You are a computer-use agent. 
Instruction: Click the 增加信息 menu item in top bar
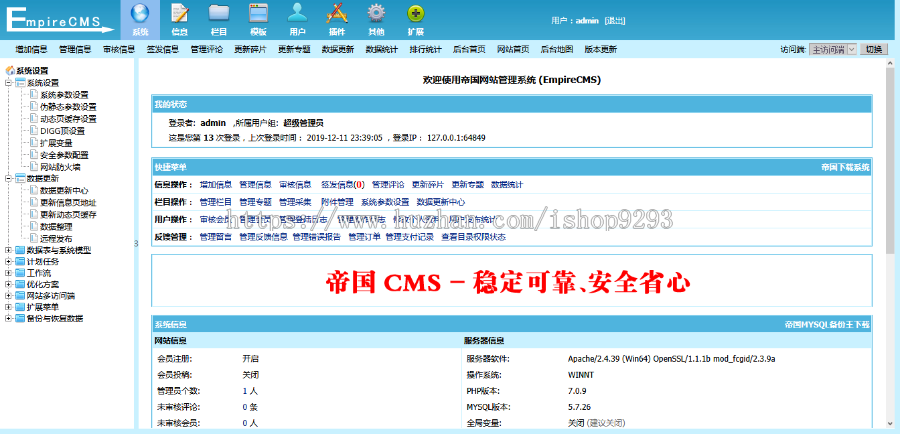point(31,49)
